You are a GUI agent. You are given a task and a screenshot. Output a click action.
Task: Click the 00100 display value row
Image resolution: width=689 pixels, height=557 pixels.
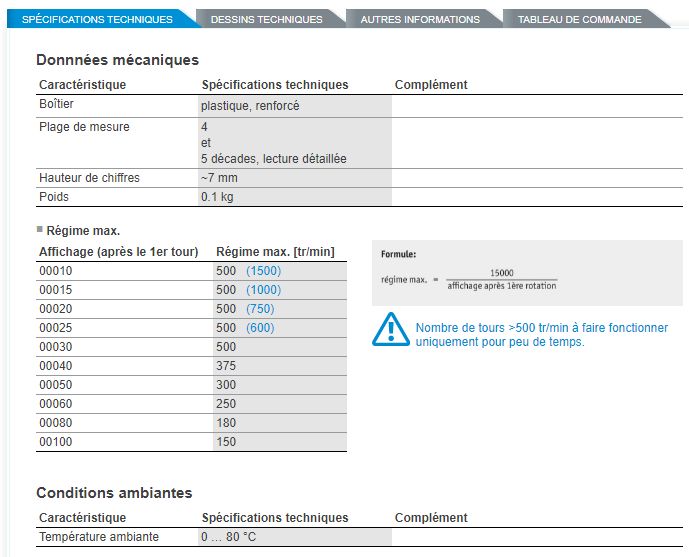click(56, 442)
